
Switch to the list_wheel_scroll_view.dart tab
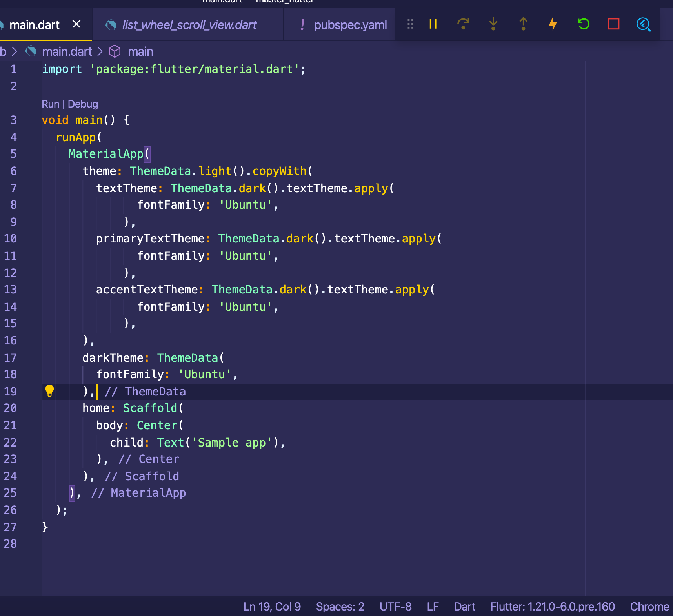tap(189, 24)
